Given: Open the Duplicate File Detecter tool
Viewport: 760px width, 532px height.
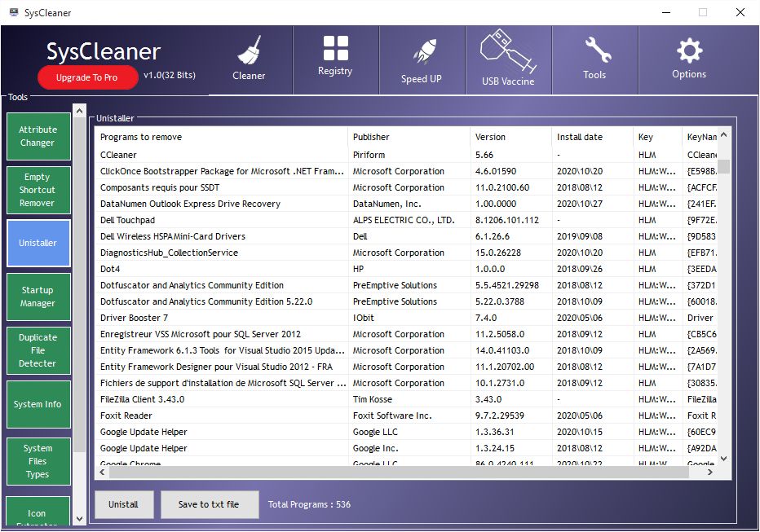Looking at the screenshot, I should point(38,350).
